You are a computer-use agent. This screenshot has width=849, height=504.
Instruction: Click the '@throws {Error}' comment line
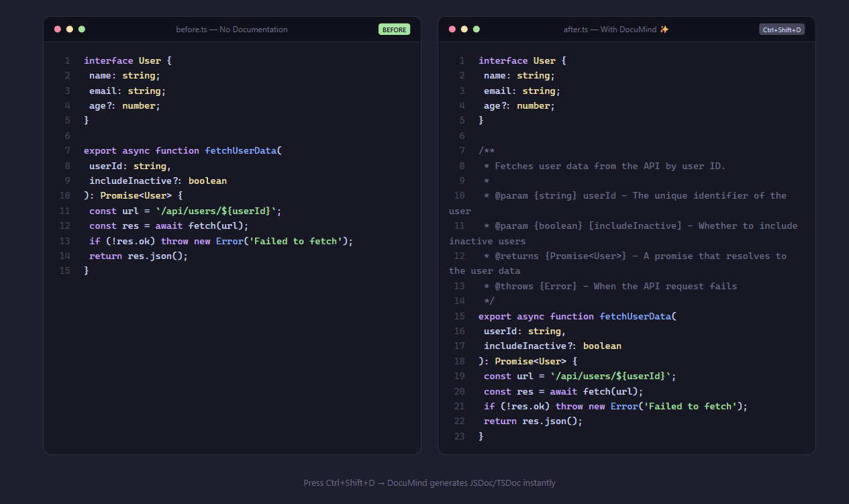pos(610,286)
